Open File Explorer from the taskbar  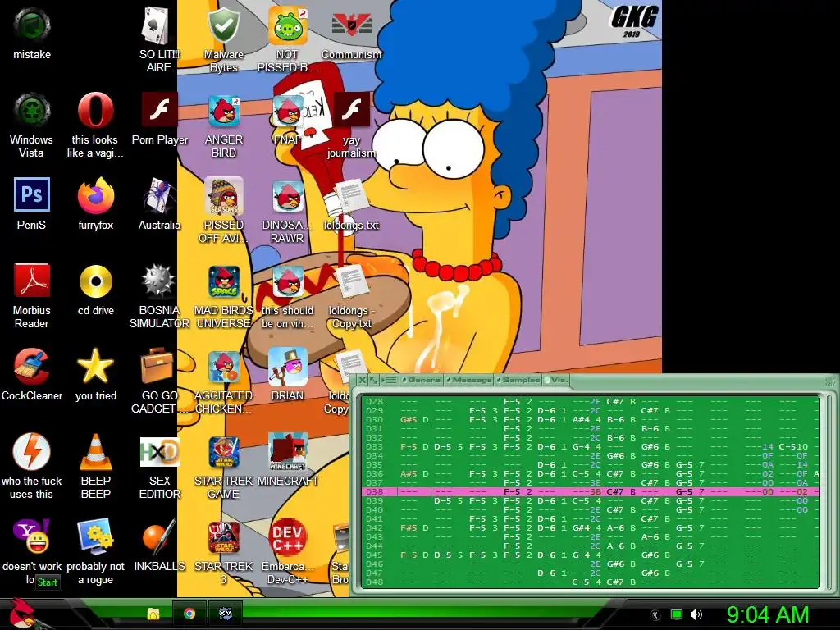coord(153,614)
